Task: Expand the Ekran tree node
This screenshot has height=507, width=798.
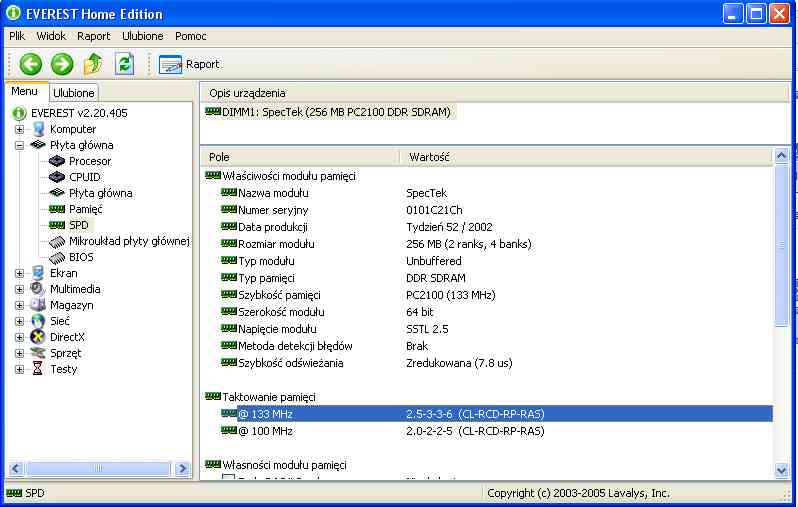Action: [19, 273]
